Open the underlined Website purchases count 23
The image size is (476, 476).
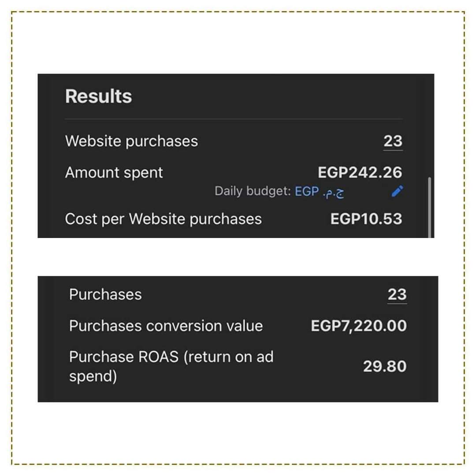[393, 141]
